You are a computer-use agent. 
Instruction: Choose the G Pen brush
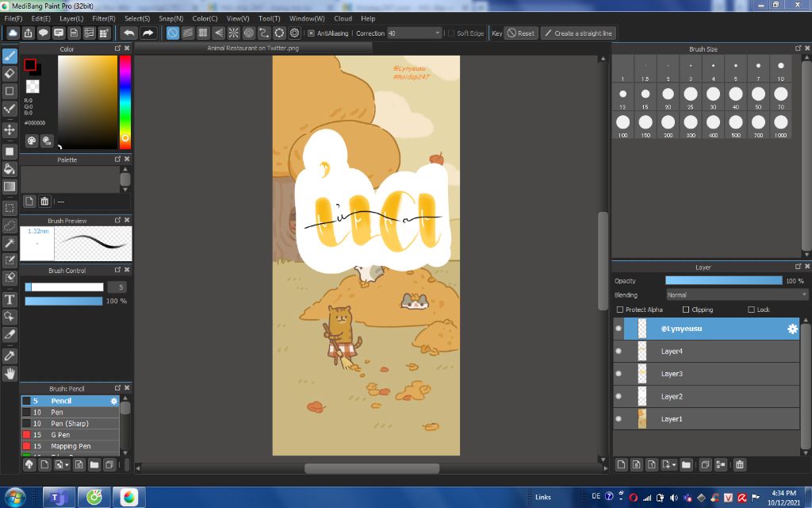70,434
